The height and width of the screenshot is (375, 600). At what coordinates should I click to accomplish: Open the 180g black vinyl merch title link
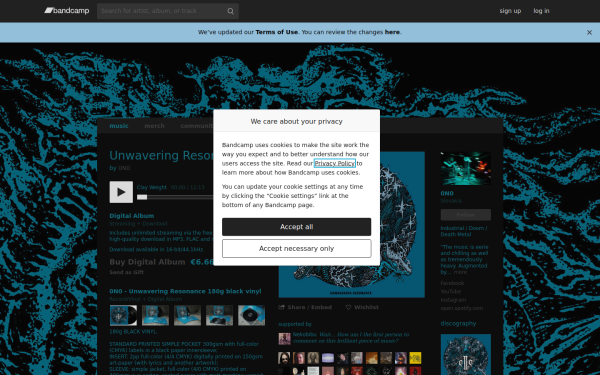tap(185, 291)
